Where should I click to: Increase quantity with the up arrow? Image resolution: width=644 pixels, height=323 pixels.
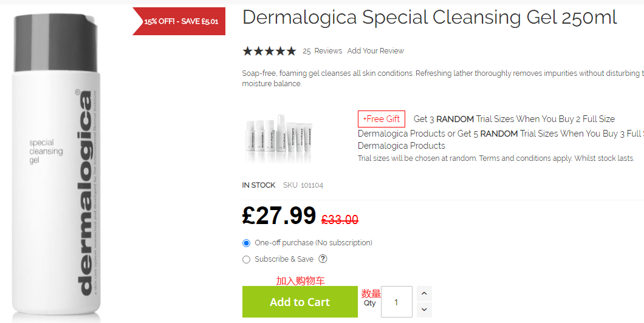[424, 294]
